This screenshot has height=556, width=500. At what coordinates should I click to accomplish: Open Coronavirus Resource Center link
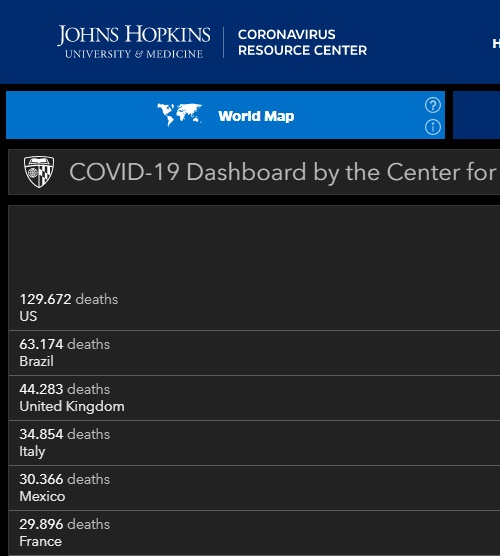(x=302, y=42)
